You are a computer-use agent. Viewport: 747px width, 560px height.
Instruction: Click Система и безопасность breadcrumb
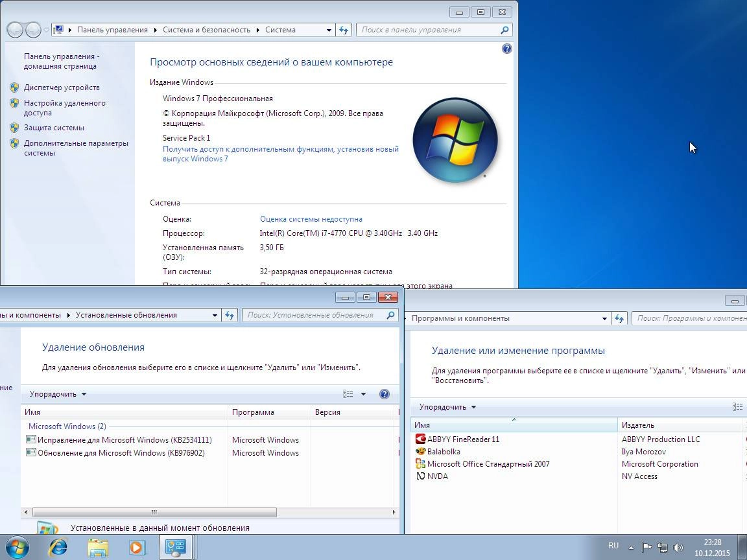(x=206, y=30)
